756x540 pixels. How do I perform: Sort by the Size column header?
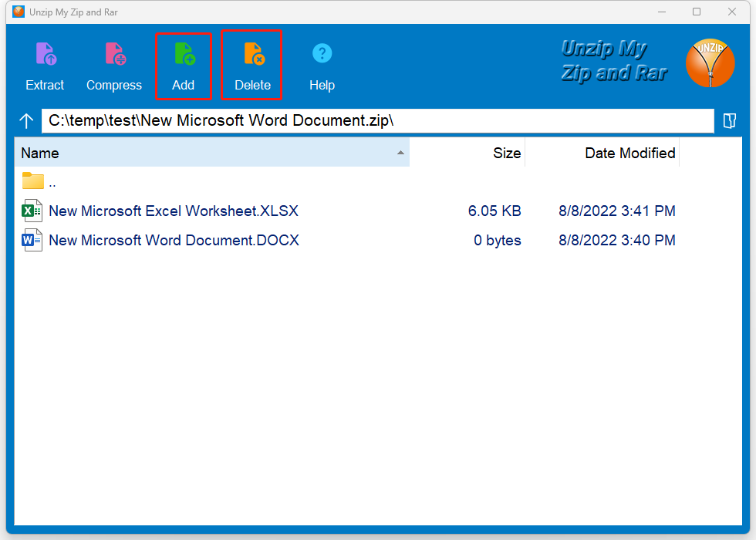tap(467, 153)
